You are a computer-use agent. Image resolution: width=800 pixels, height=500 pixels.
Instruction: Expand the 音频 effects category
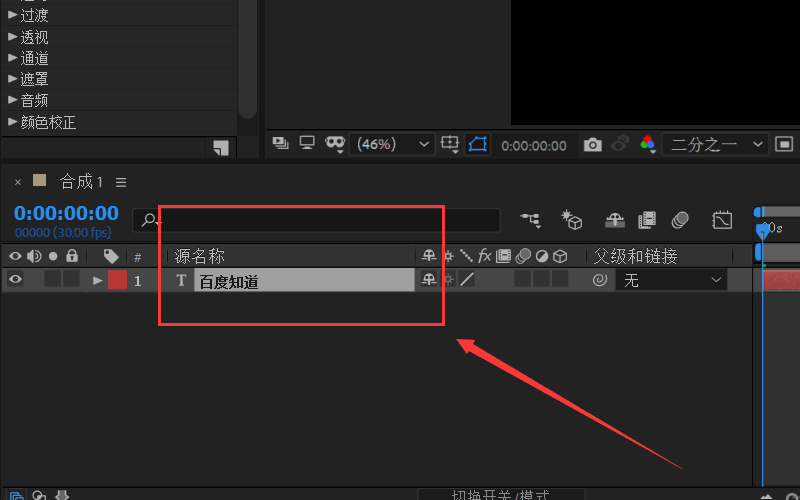click(13, 100)
